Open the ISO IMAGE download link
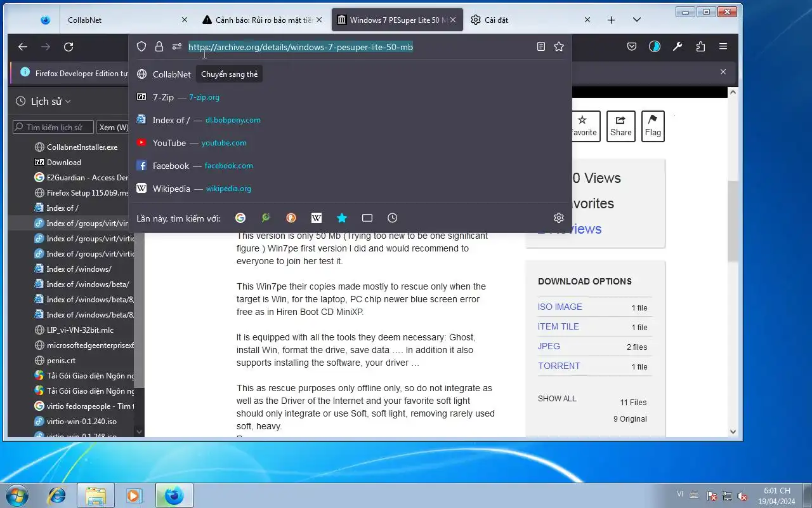The image size is (812, 508). point(560,307)
